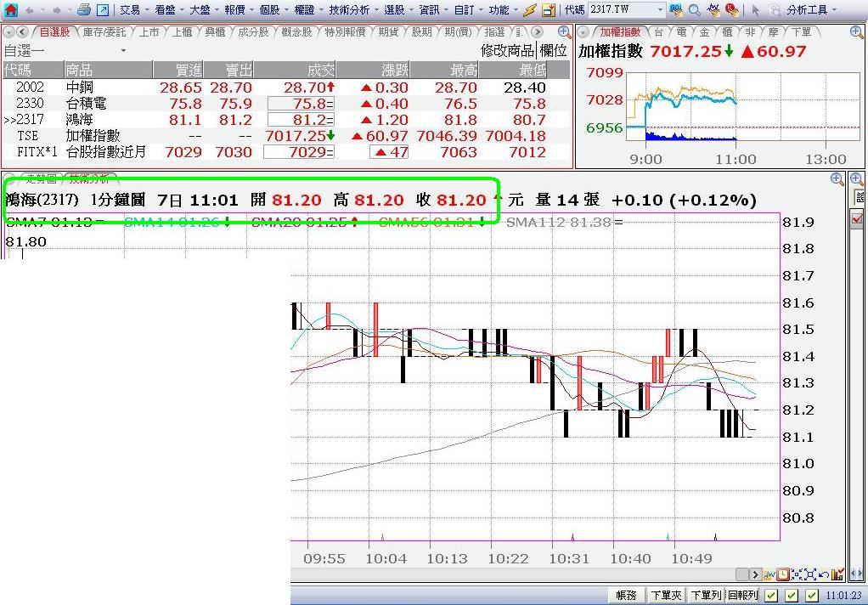This screenshot has width=868, height=605.
Task: Click the 成交 column header
Action: [296, 70]
